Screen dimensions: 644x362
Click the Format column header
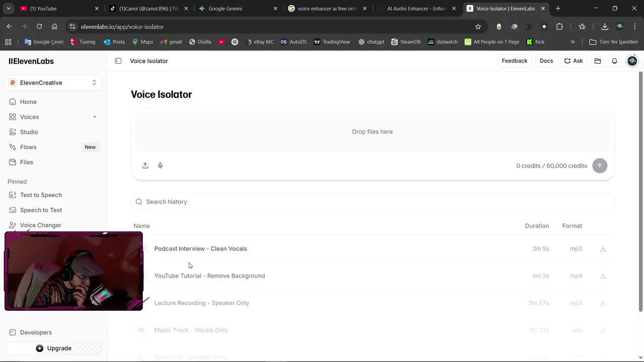click(572, 226)
